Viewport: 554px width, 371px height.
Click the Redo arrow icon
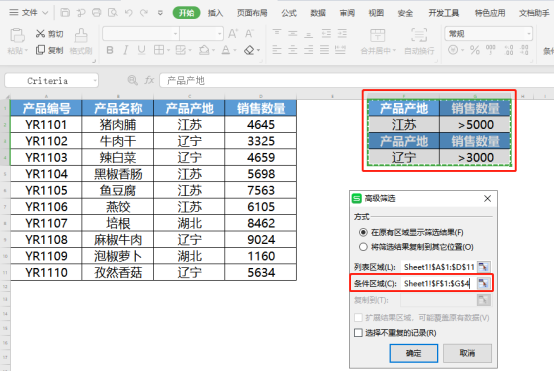(x=144, y=13)
